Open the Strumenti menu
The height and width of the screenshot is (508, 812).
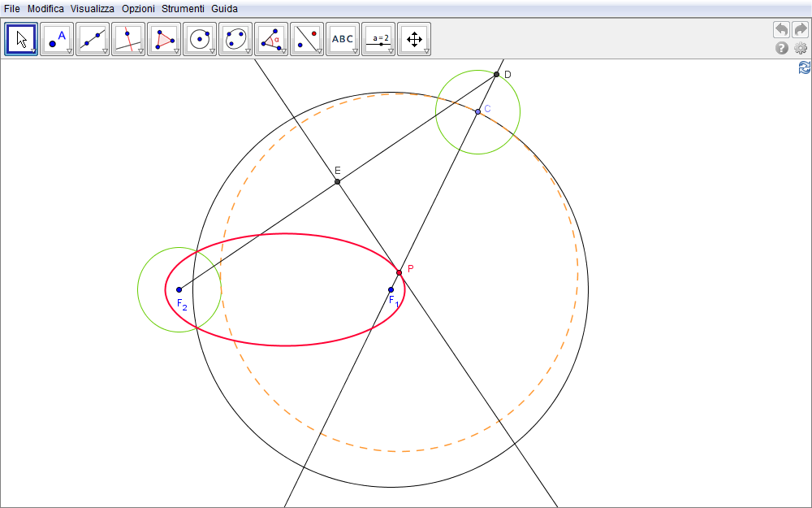coord(183,8)
